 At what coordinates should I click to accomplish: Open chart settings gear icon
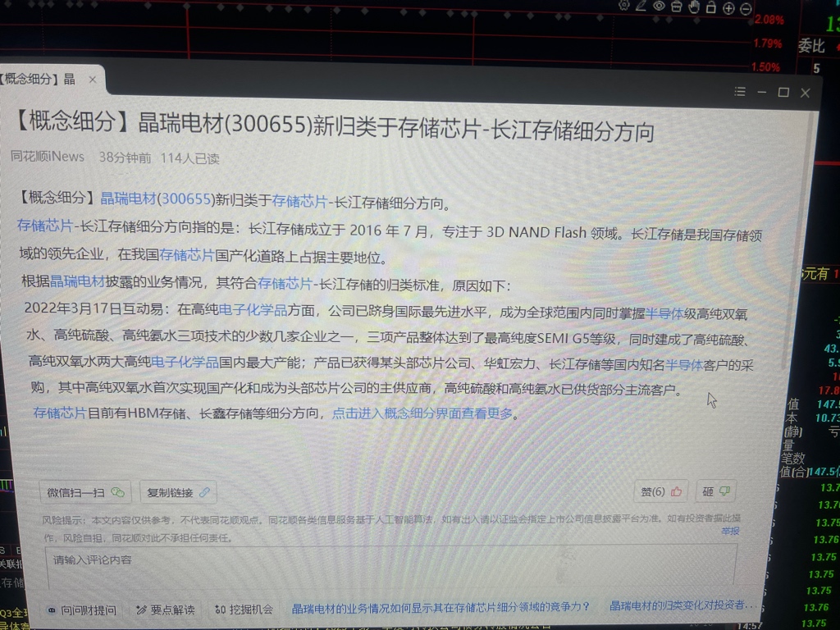coord(624,6)
